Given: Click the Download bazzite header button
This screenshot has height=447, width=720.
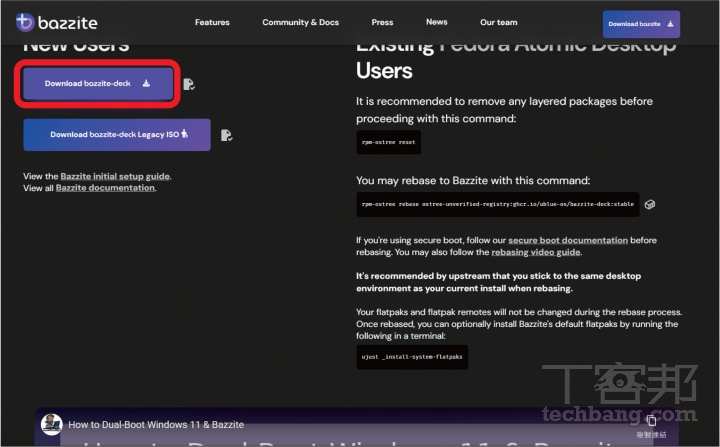Looking at the screenshot, I should coord(641,24).
